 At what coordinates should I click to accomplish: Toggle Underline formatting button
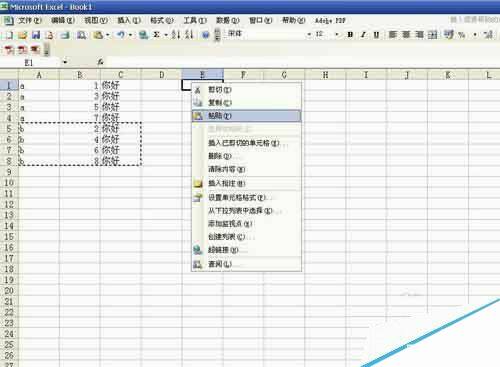376,34
